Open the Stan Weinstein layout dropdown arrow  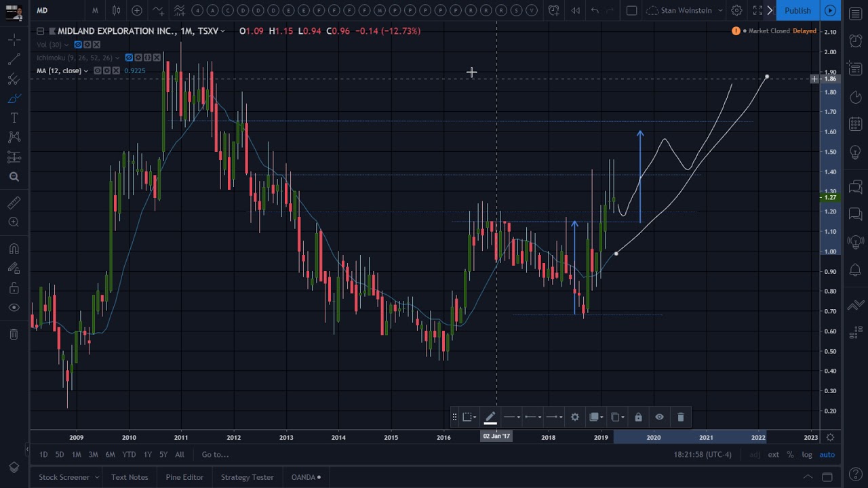pos(720,10)
